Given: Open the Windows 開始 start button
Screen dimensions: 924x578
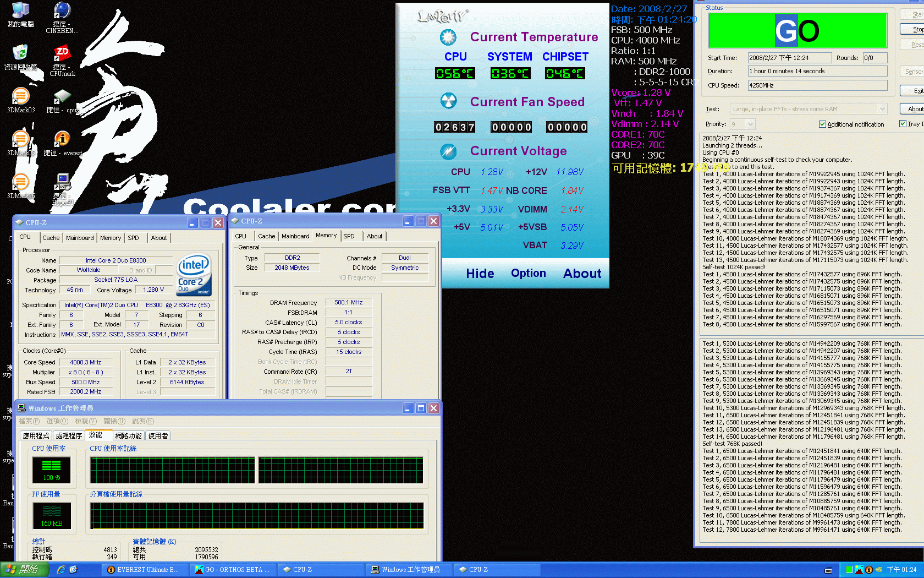Looking at the screenshot, I should pyautogui.click(x=24, y=570).
